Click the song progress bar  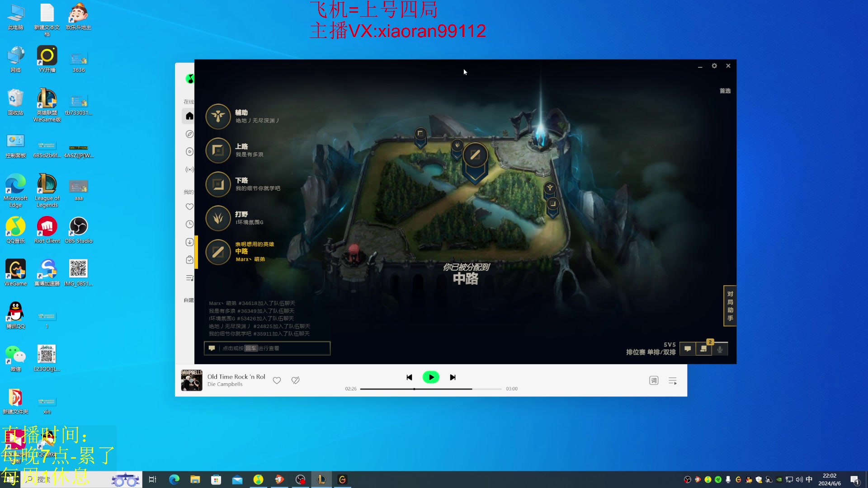coord(430,389)
